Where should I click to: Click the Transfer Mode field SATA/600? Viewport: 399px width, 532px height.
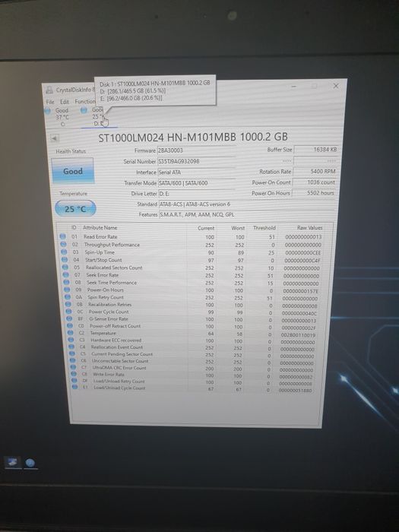(196, 183)
